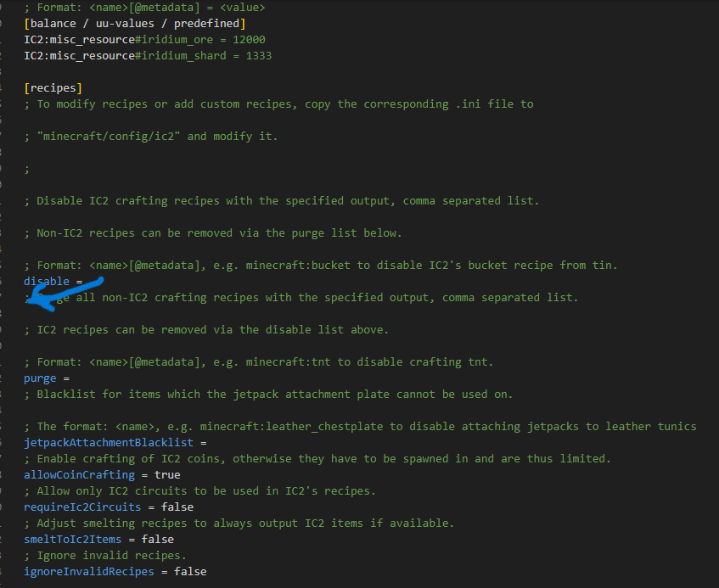Click the requireIc2Circuits key name
This screenshot has height=588, width=719.
[82, 507]
